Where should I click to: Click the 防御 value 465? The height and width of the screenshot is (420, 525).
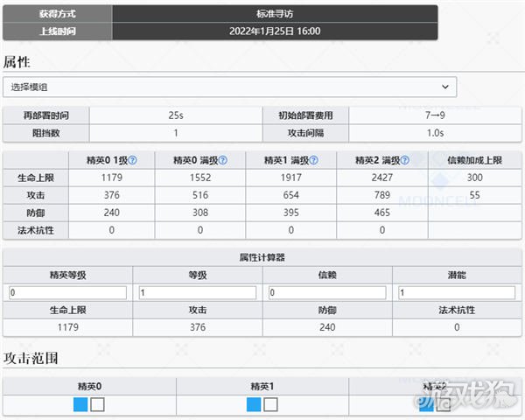click(382, 213)
